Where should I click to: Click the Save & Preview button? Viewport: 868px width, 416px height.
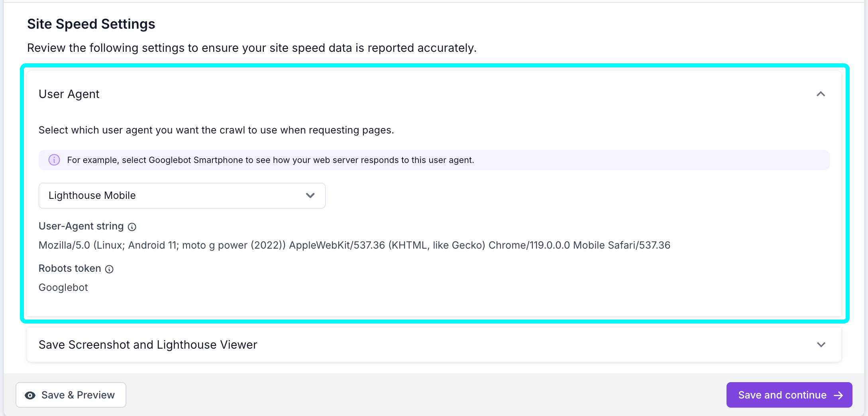[x=71, y=395]
